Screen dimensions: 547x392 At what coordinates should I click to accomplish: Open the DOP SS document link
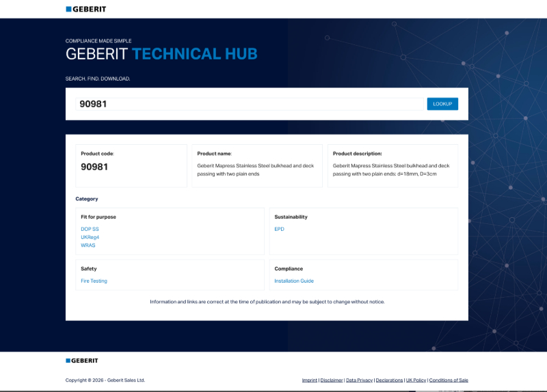pos(90,229)
